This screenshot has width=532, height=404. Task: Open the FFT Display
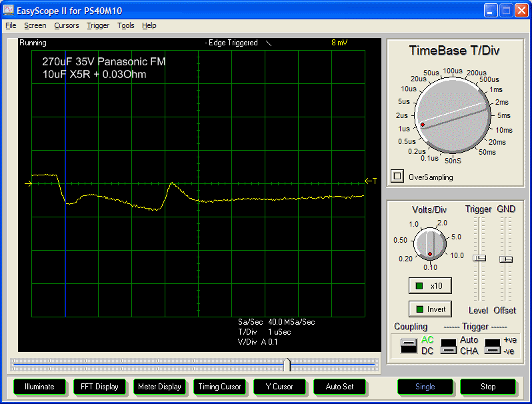pos(99,387)
